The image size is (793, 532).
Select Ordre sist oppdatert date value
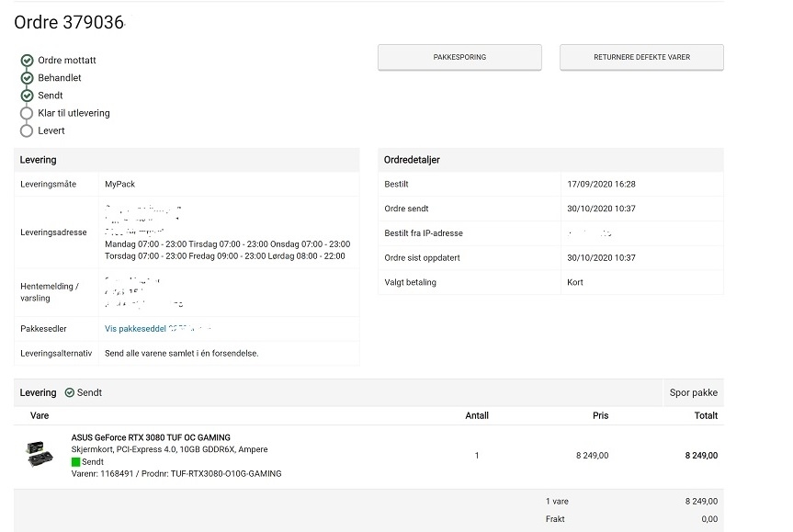pyautogui.click(x=601, y=258)
